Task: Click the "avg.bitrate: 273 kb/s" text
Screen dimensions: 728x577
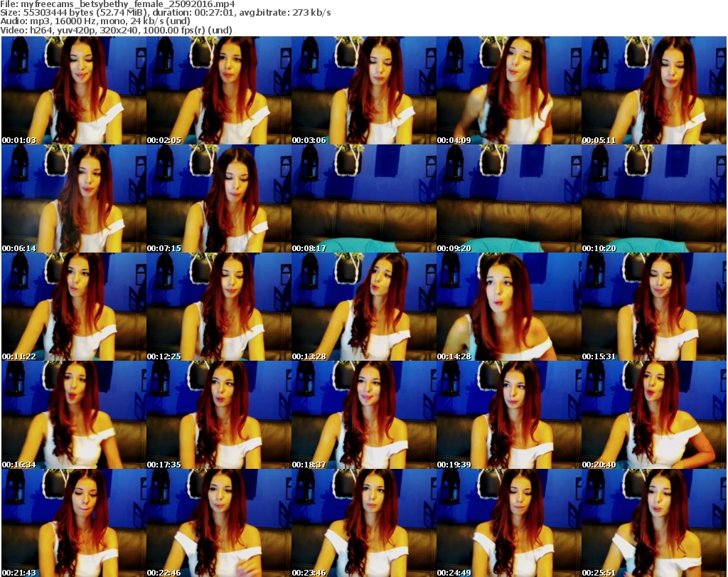Action: tap(285, 13)
